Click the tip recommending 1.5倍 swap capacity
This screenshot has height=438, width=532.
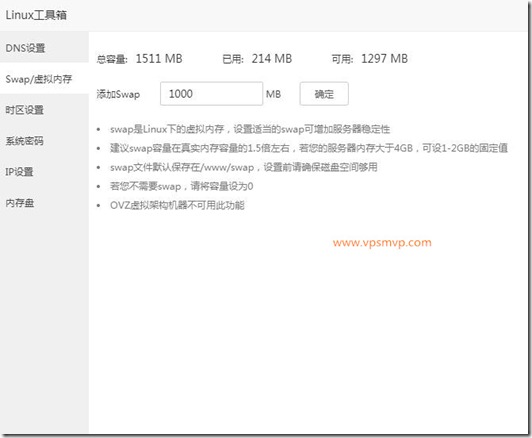[x=309, y=148]
